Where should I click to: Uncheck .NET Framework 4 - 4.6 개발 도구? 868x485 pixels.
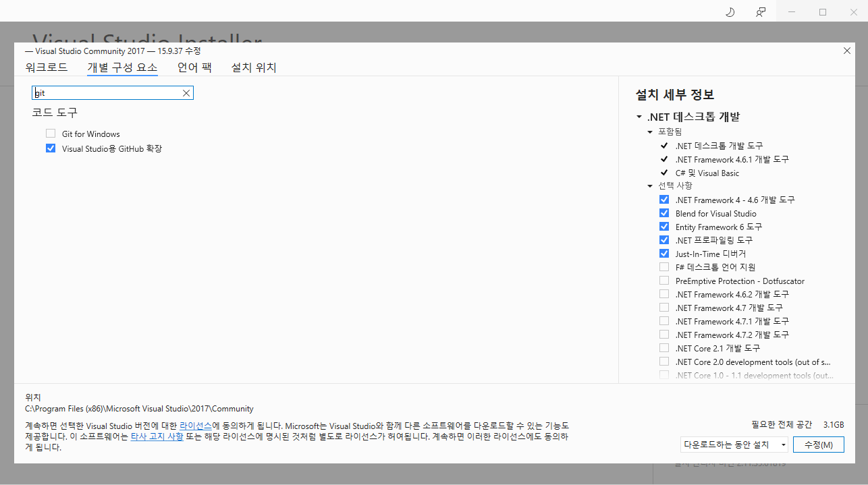point(664,200)
